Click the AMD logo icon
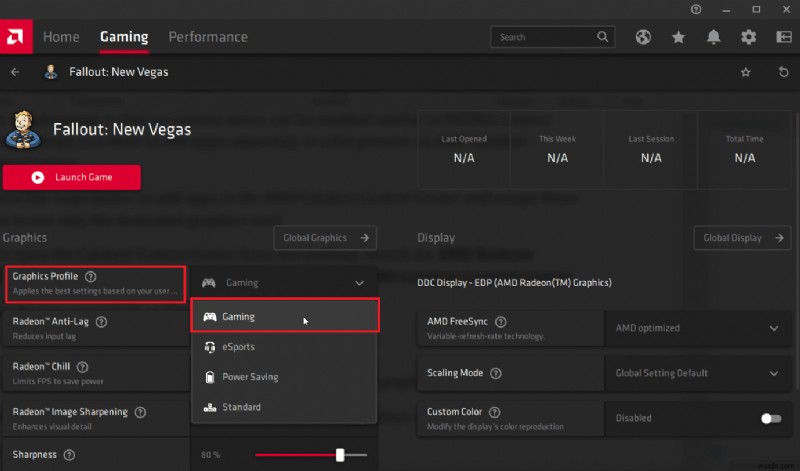Screen dimensions: 800x471 [x=16, y=37]
